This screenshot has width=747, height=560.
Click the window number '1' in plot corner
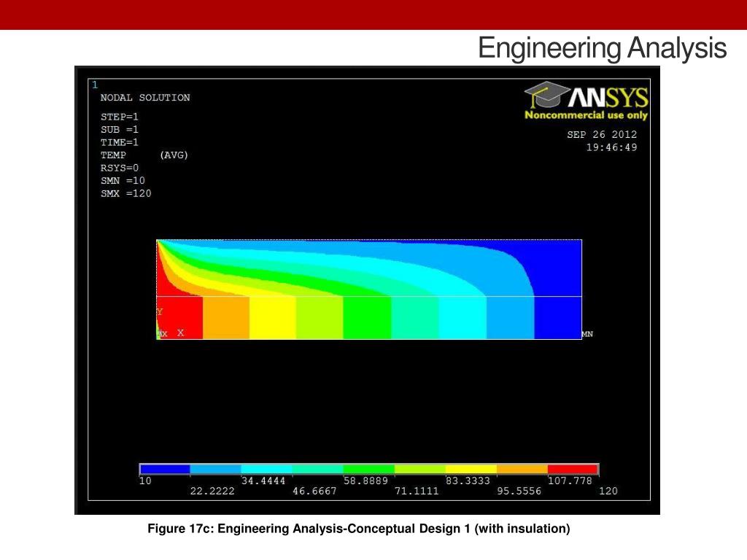click(x=95, y=85)
